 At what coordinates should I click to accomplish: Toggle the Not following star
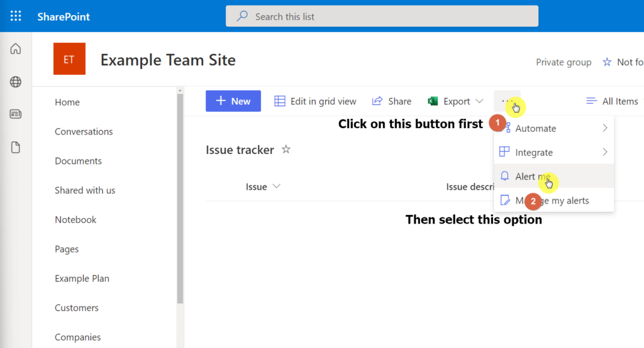(x=607, y=62)
